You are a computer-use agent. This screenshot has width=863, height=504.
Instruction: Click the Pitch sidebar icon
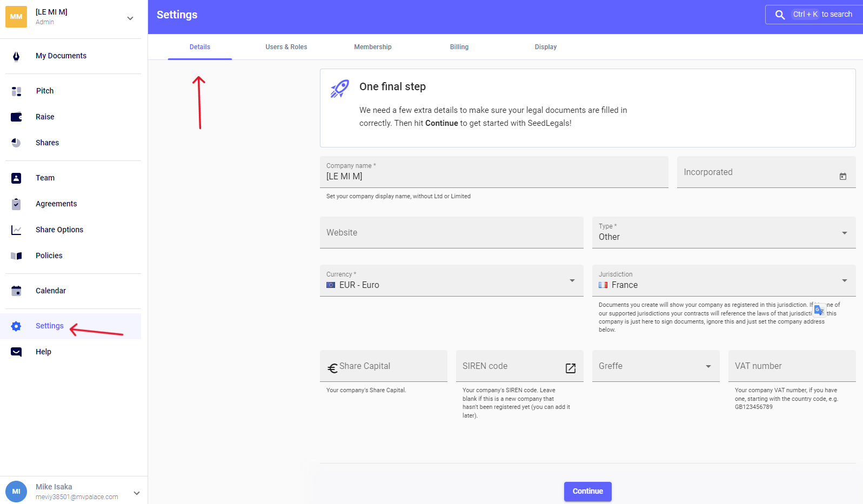(x=16, y=91)
